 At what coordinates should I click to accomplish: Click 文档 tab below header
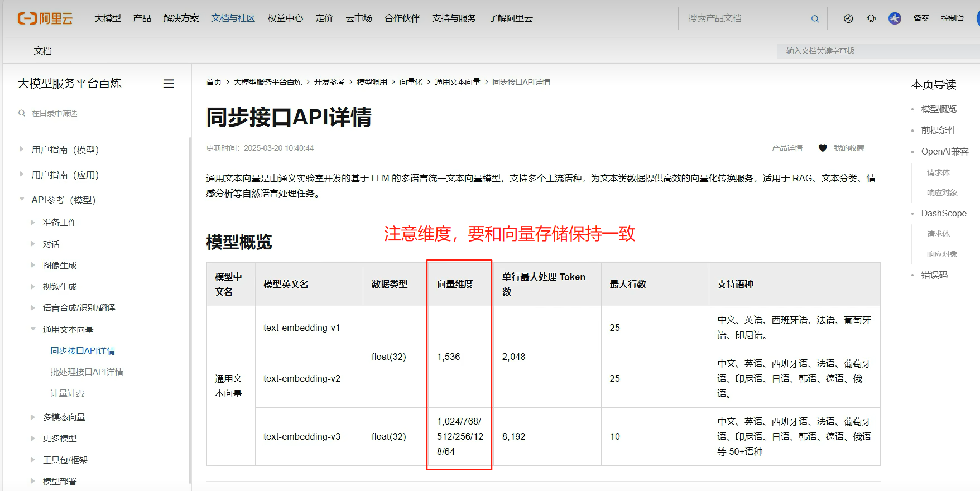pos(43,51)
